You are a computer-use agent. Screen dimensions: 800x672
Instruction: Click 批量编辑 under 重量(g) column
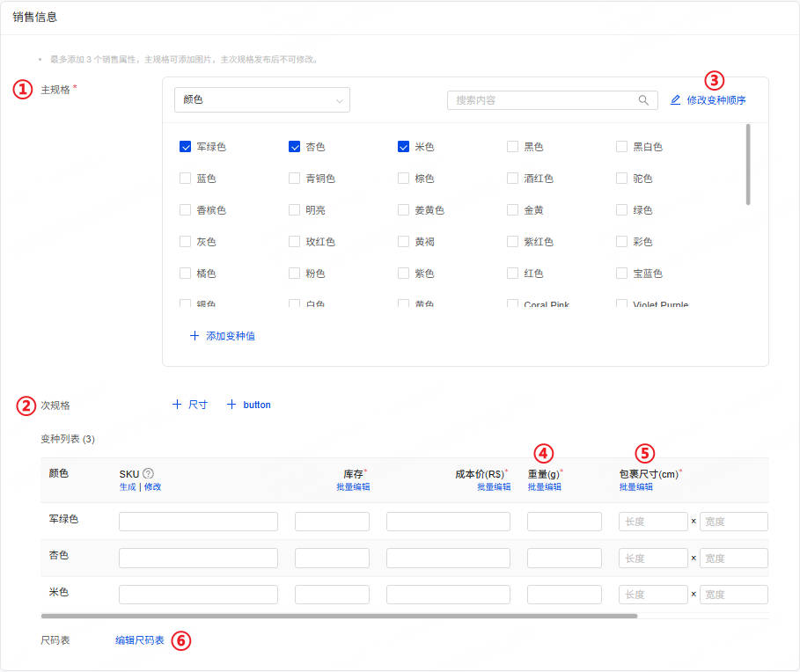pos(544,487)
